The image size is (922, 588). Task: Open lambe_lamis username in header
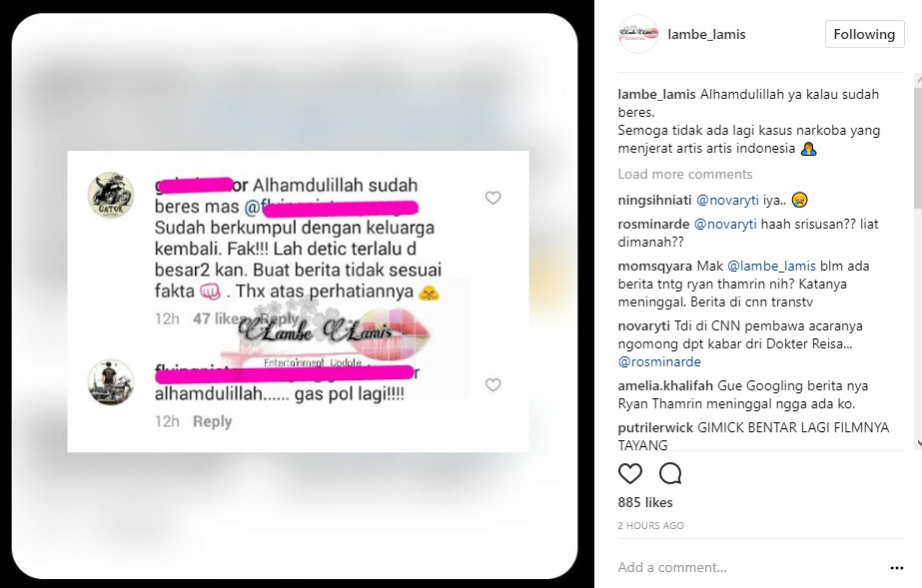706,35
